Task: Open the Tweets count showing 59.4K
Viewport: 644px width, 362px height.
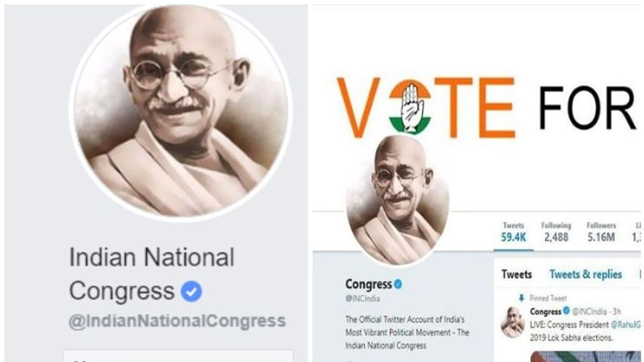Action: click(513, 232)
